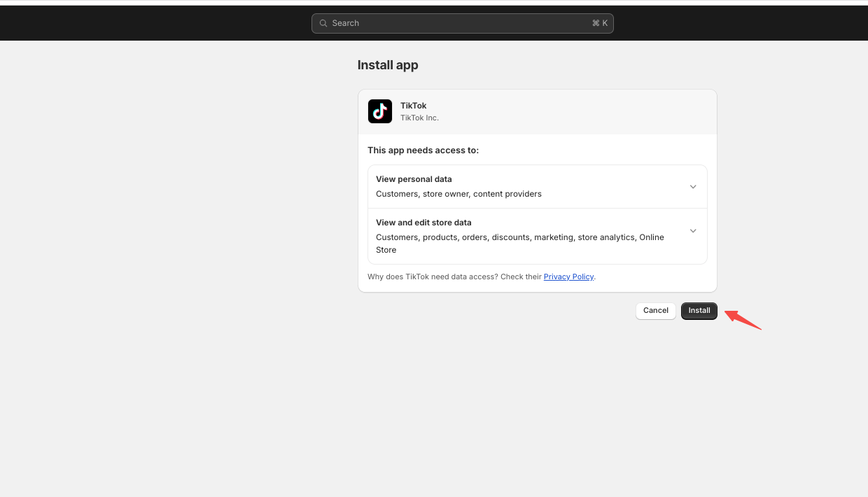
Task: Click the 'Customers, products, orders, discounts' description
Action: tap(520, 244)
